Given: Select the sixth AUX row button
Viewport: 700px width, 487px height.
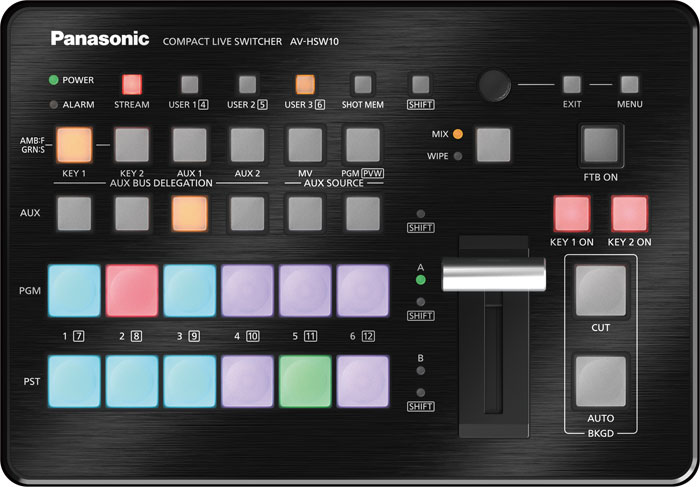Looking at the screenshot, I should pos(363,214).
